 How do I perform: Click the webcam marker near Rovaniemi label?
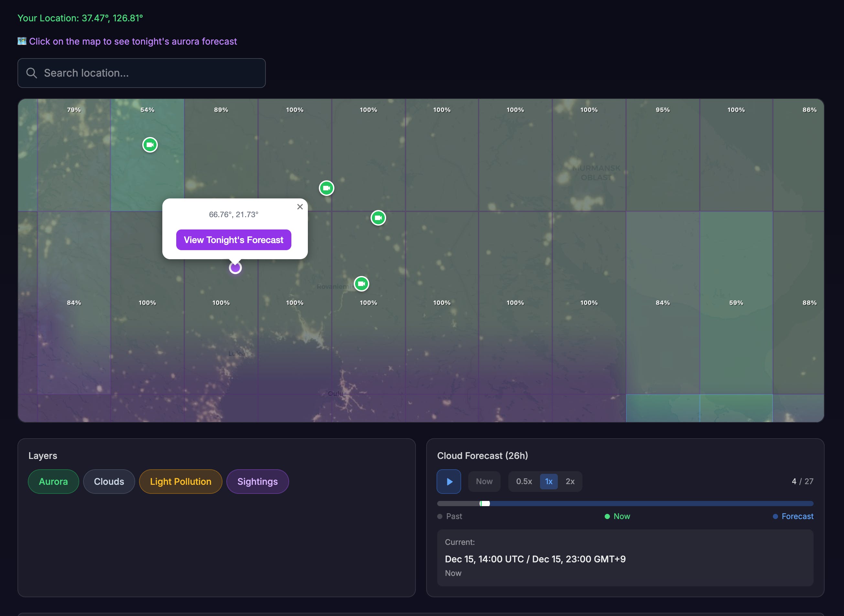361,284
